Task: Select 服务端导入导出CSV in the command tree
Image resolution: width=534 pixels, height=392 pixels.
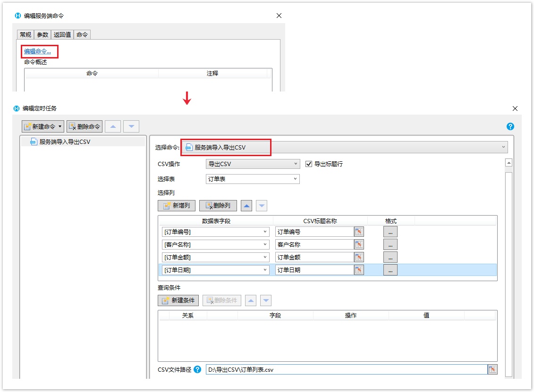Action: (64, 142)
